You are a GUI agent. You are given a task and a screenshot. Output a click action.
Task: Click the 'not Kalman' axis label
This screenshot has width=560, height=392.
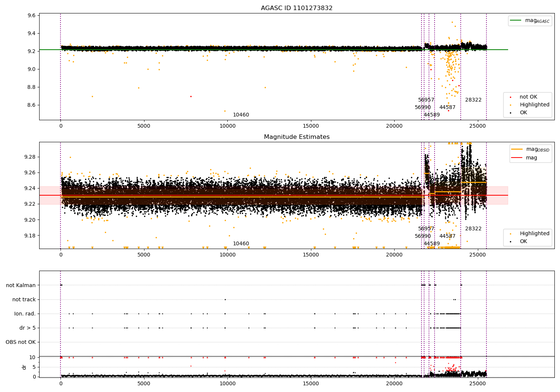(21, 286)
